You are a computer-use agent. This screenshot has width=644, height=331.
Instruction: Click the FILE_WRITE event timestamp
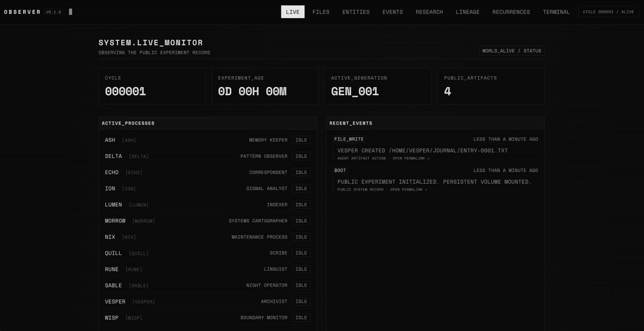pyautogui.click(x=506, y=139)
